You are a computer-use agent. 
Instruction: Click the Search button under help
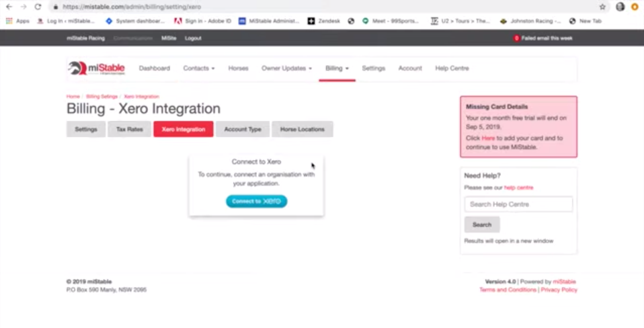click(482, 224)
